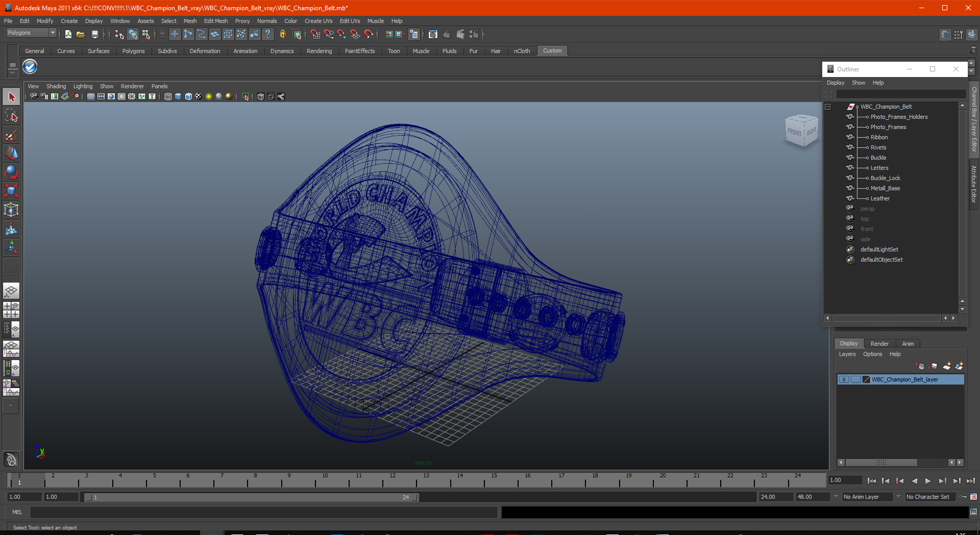The width and height of the screenshot is (980, 535).
Task: Go to start of playback range
Action: (872, 481)
